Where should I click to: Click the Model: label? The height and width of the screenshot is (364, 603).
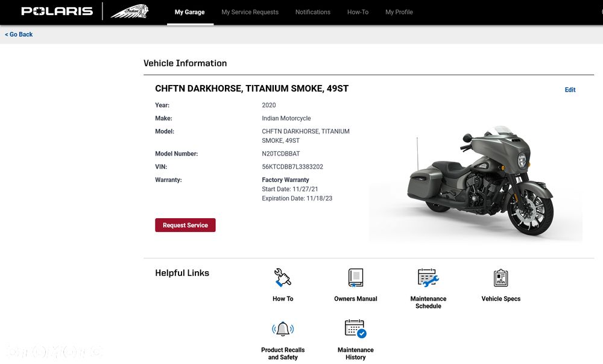click(165, 131)
